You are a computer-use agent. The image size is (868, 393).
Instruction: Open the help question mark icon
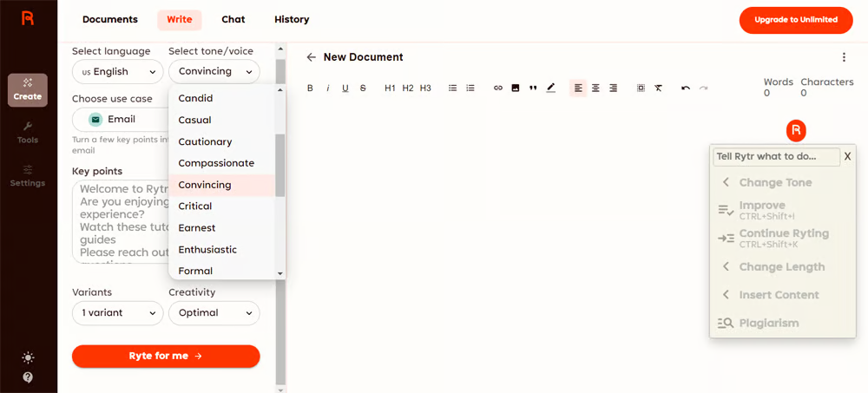tap(28, 377)
